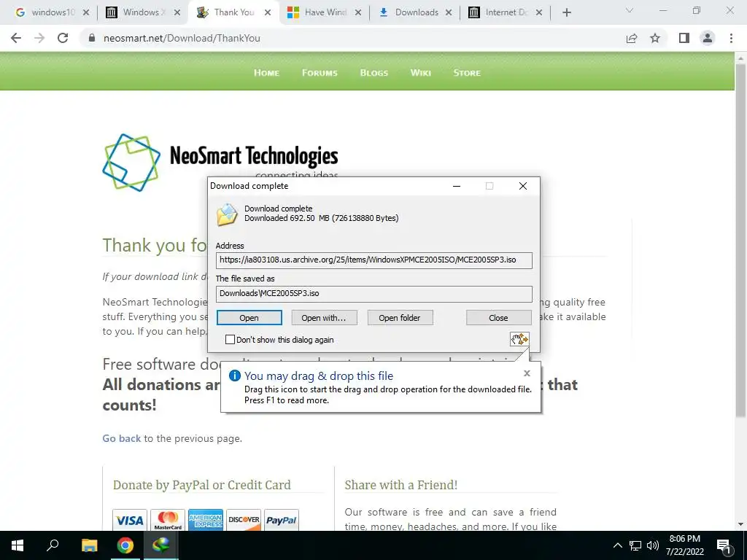747x560 pixels.
Task: Minimize the Download complete dialog
Action: click(457, 186)
